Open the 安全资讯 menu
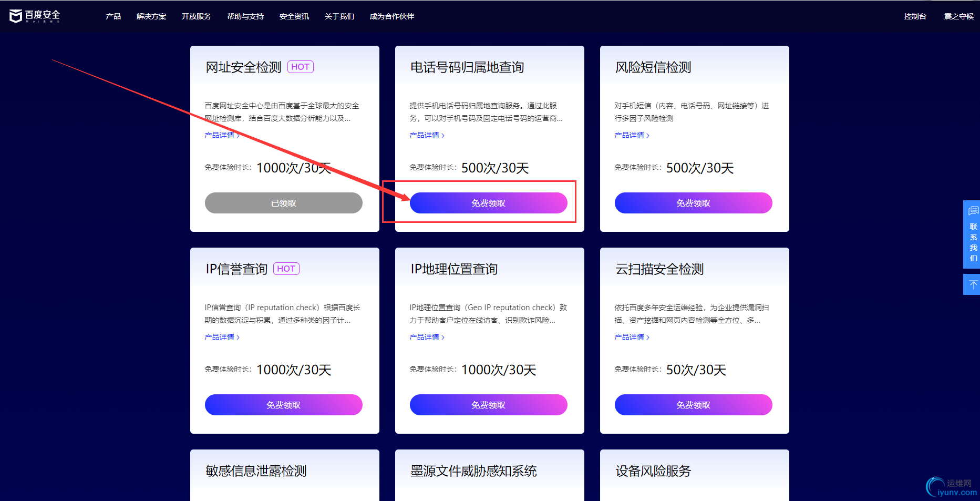 pos(294,16)
